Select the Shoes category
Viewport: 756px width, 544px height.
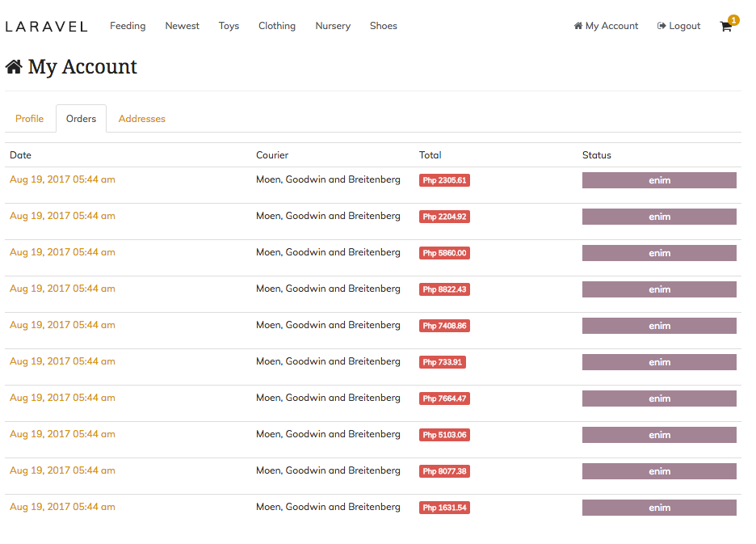(x=384, y=26)
